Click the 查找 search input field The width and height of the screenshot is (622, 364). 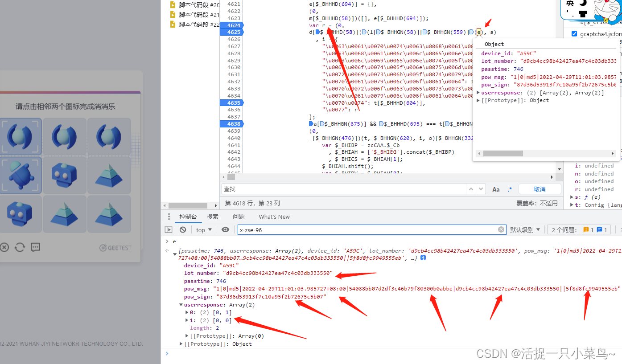343,189
